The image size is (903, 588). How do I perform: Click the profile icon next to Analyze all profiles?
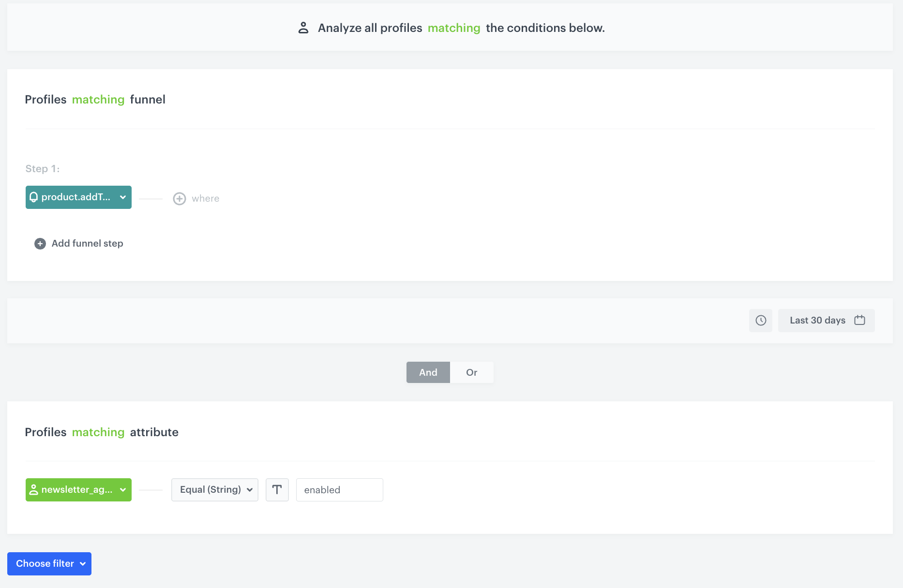(x=303, y=28)
